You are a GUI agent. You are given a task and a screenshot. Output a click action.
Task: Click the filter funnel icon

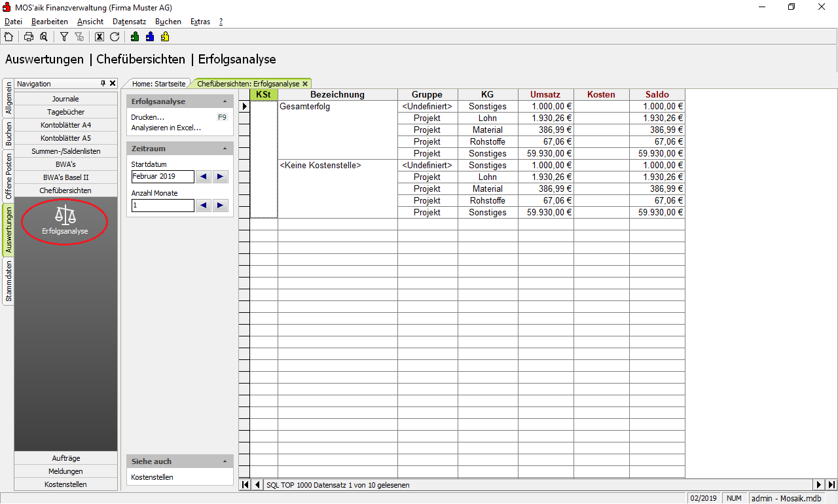point(64,37)
